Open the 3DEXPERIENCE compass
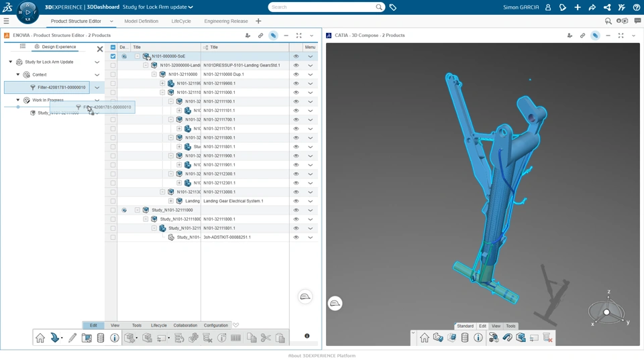 28,12
